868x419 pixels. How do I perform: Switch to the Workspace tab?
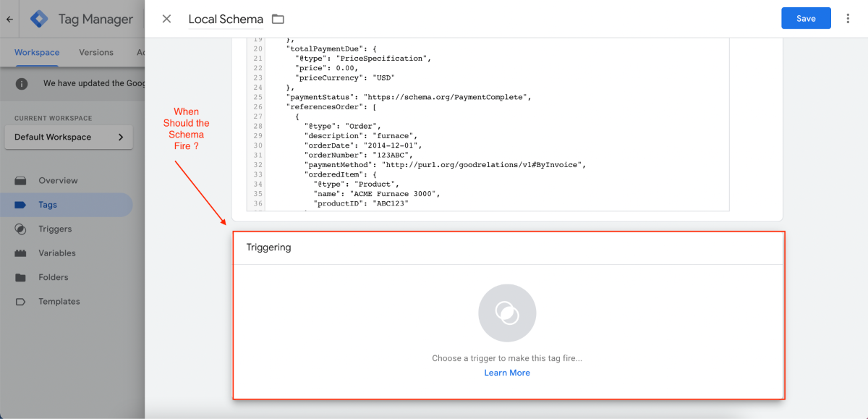point(37,52)
